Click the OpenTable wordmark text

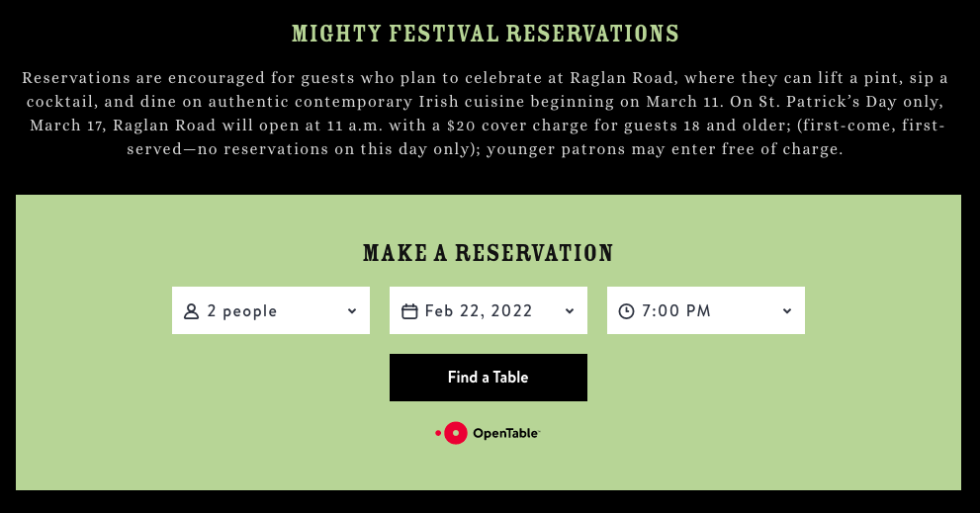pos(505,433)
